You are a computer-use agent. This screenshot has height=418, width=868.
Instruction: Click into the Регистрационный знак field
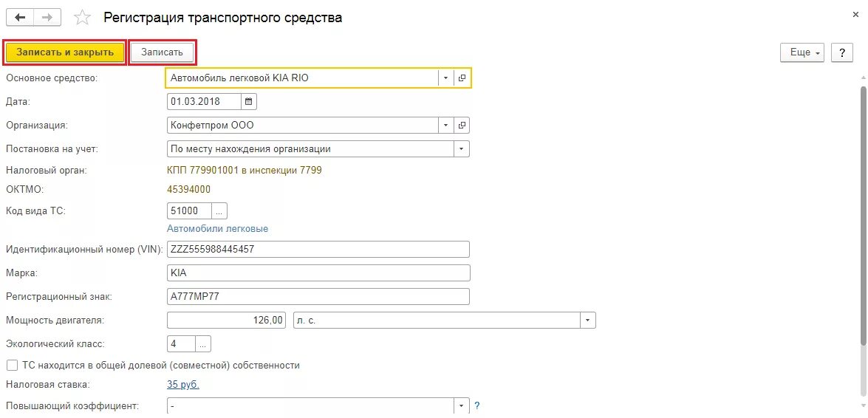(318, 296)
